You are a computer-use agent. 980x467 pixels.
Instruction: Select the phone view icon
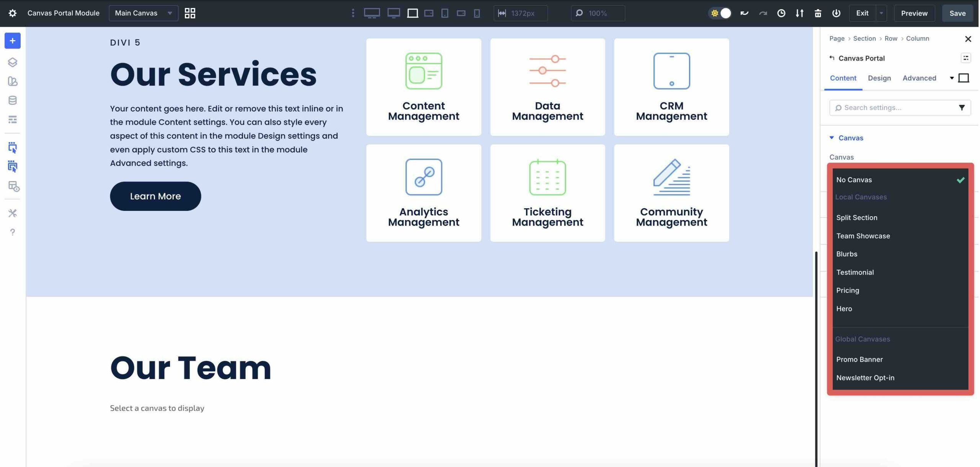[477, 13]
